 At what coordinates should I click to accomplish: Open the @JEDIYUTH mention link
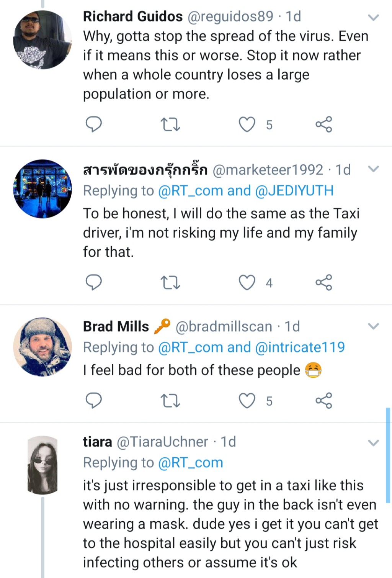coord(294,190)
